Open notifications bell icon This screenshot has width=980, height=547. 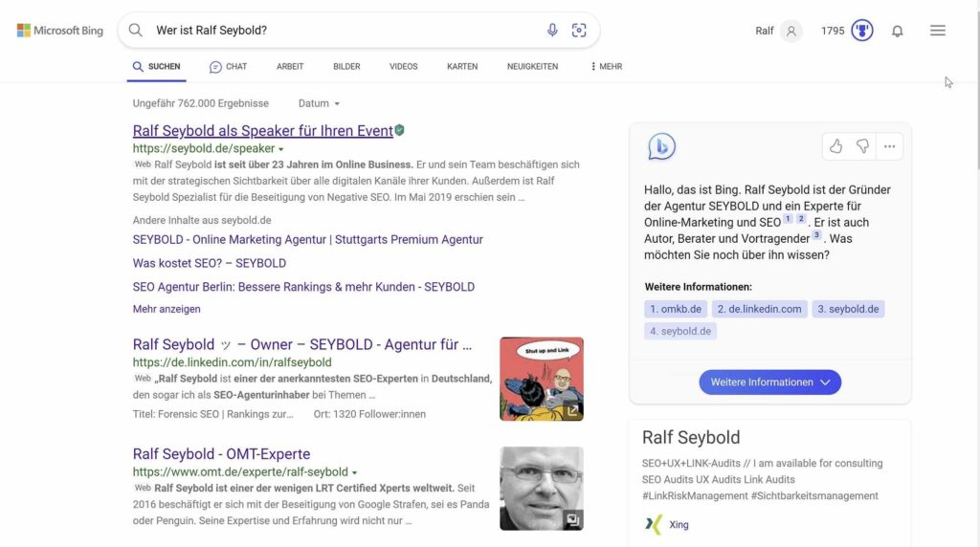[x=897, y=31]
